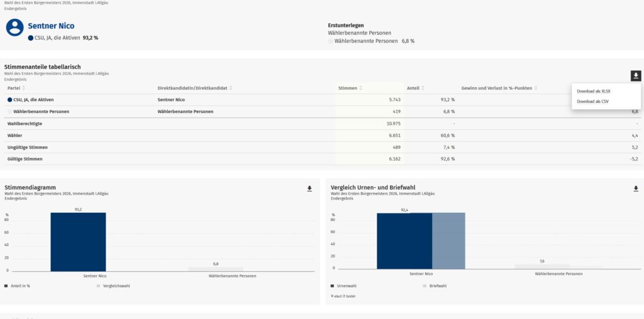644x319 pixels.
Task: Toggle the Urnenwahl legend entry
Action: tap(345, 286)
